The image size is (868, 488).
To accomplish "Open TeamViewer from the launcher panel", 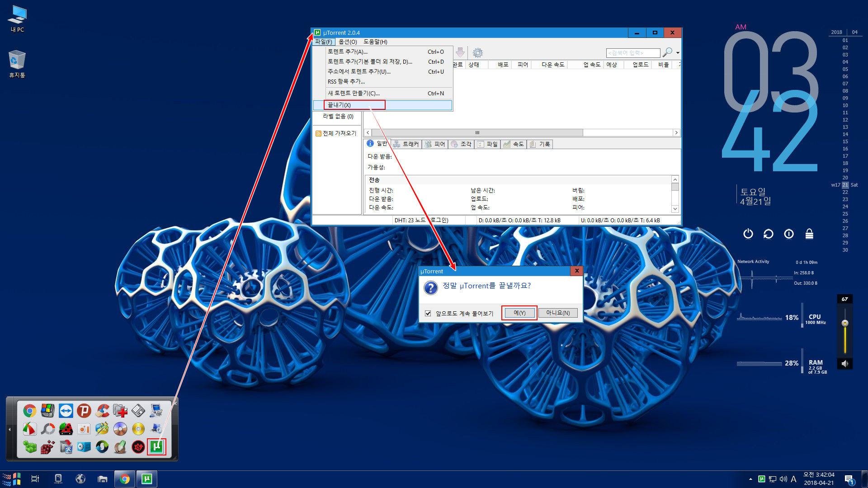I will (x=66, y=411).
